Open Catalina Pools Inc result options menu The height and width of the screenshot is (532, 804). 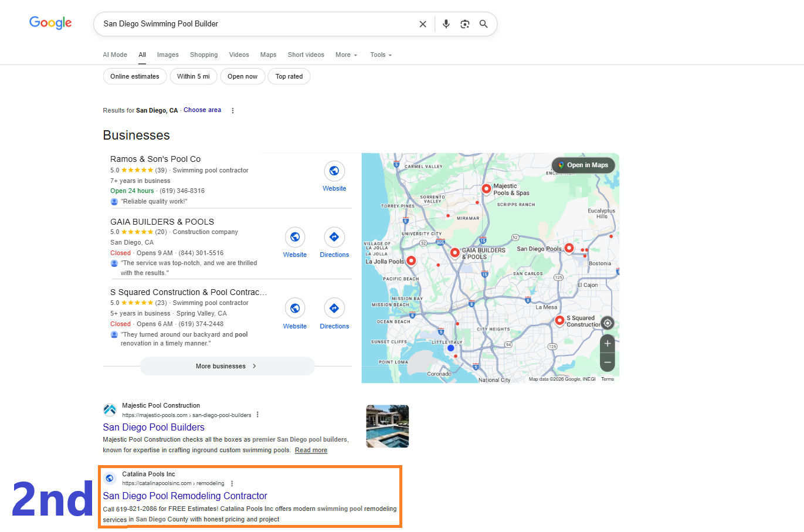(232, 483)
